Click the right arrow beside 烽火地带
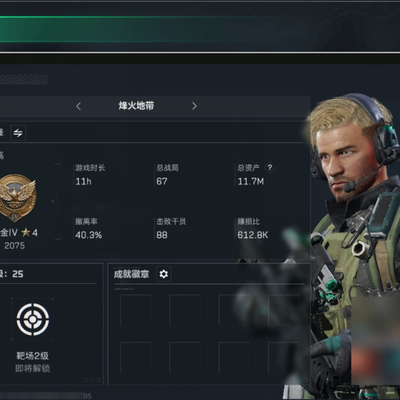 (194, 106)
